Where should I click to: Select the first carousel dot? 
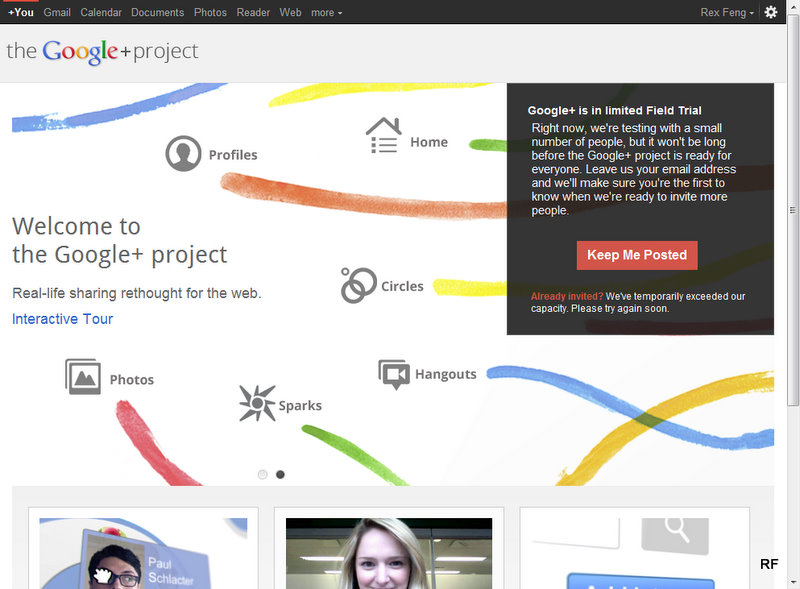(262, 474)
